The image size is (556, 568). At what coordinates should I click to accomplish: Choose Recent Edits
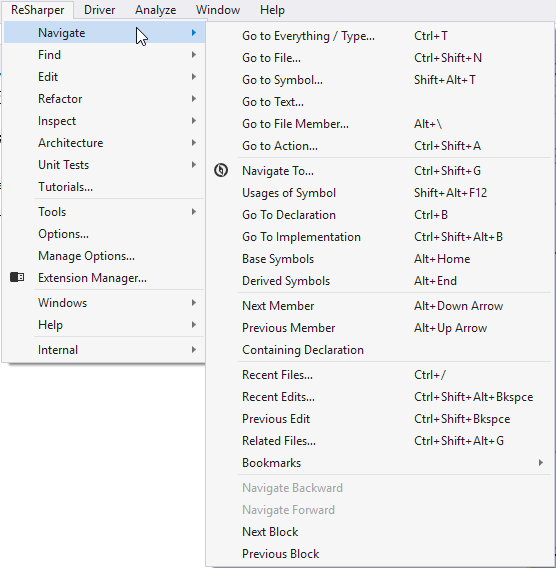pyautogui.click(x=380, y=397)
